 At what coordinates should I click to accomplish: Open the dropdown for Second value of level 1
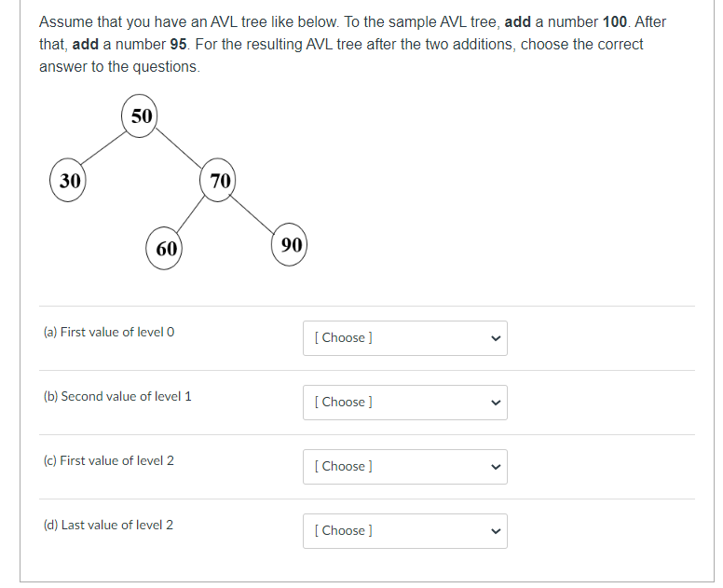point(405,403)
